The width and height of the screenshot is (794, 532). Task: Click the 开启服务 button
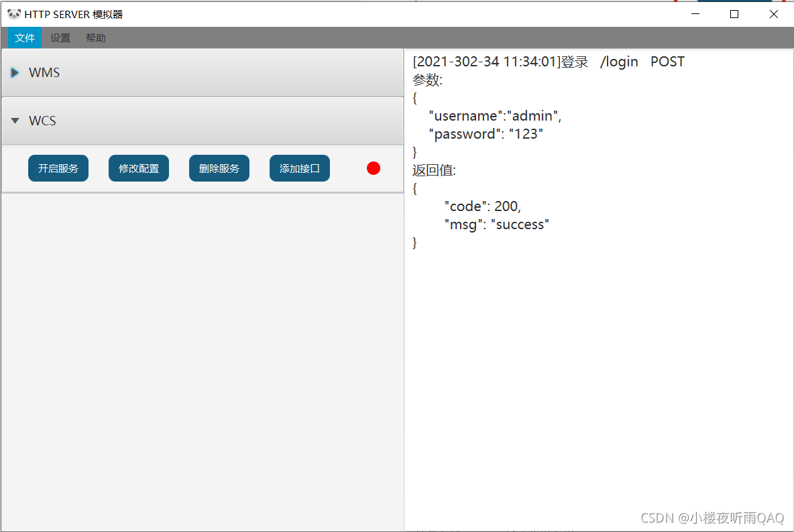click(x=58, y=168)
